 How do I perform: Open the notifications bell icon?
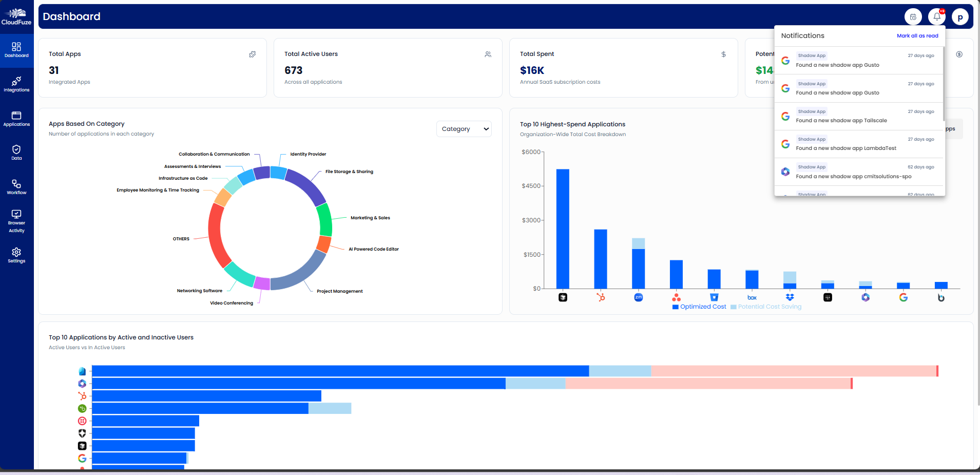[x=936, y=17]
